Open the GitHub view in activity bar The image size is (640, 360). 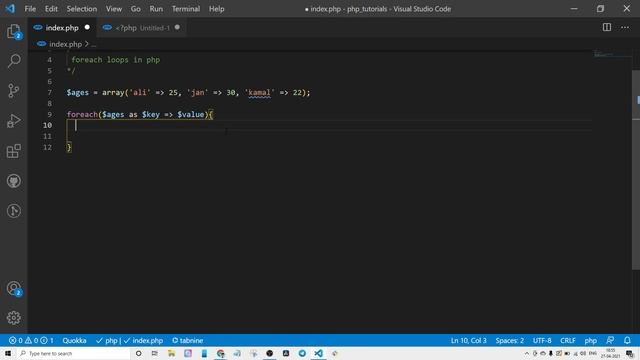pyautogui.click(x=14, y=181)
